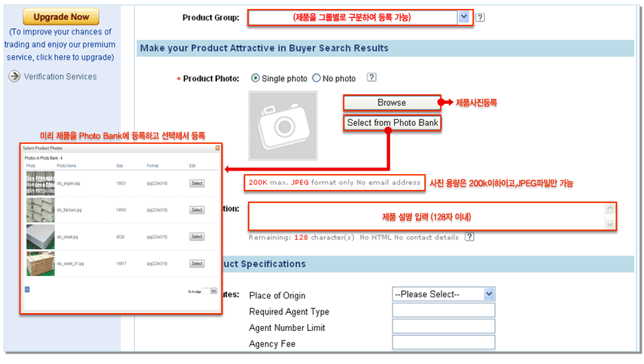Click the Agent Number Limit field
The image size is (644, 364).
[443, 326]
